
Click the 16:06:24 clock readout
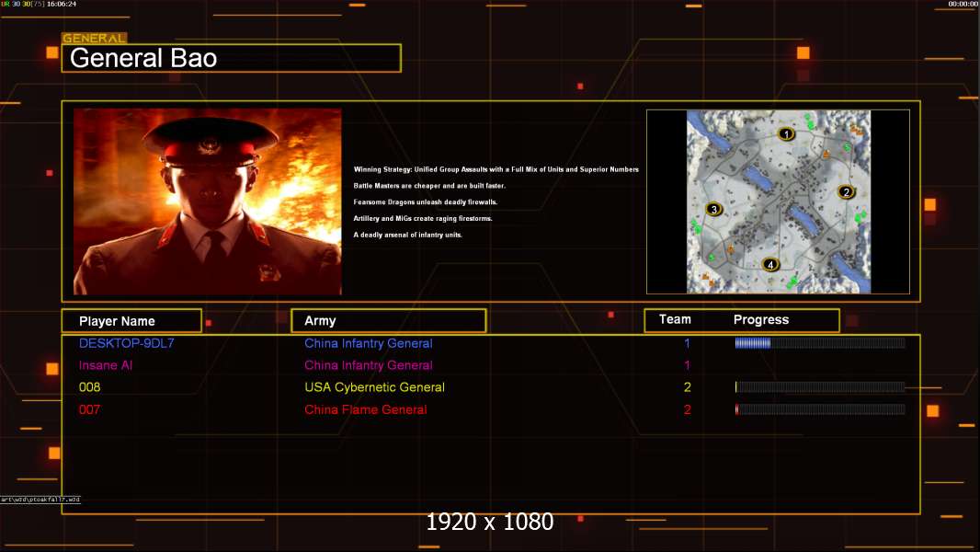pos(62,4)
